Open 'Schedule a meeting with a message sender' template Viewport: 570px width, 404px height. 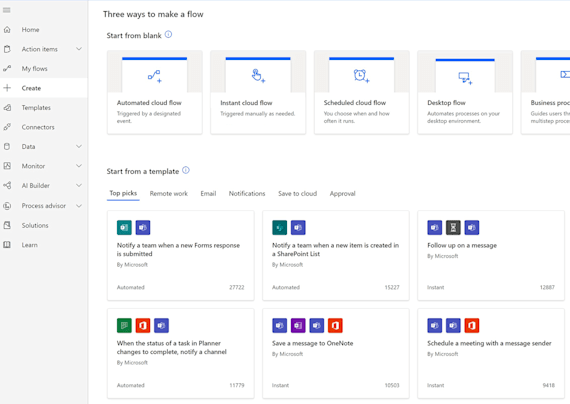point(491,353)
